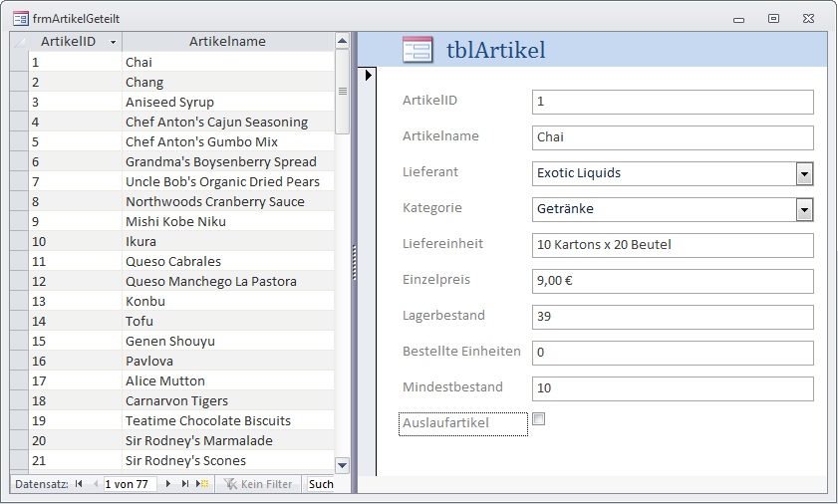Select row selector for Ikura row
The height and width of the screenshot is (504, 838).
[19, 242]
